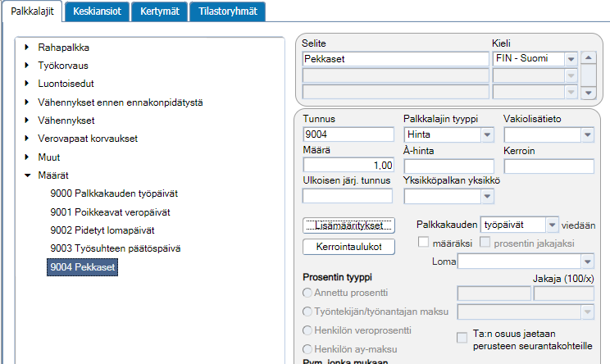The width and height of the screenshot is (610, 364).
Task: Expand the Luontoisedut tree node
Action: [27, 84]
